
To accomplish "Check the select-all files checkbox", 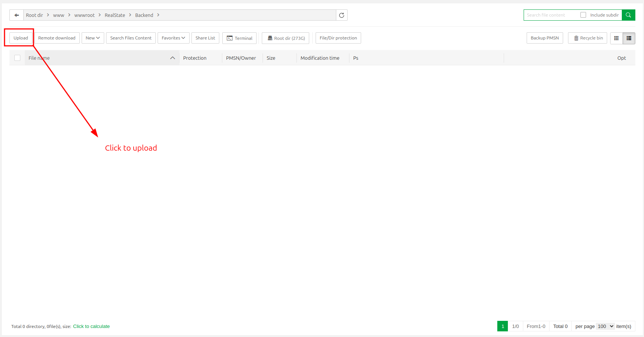I will 17,58.
